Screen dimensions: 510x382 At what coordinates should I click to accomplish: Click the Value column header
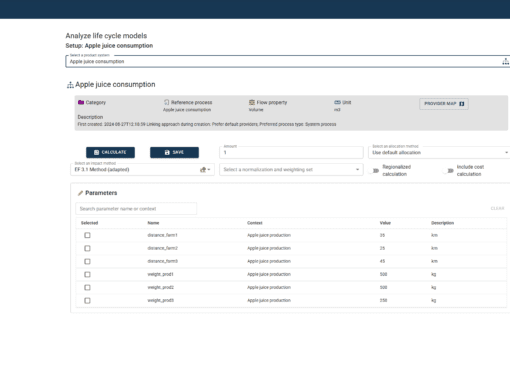coord(385,223)
